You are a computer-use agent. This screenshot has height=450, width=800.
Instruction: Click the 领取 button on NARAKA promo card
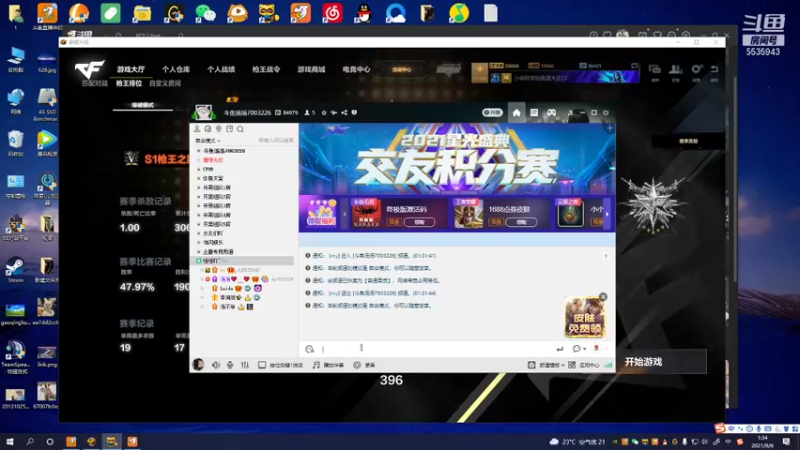tap(419, 222)
